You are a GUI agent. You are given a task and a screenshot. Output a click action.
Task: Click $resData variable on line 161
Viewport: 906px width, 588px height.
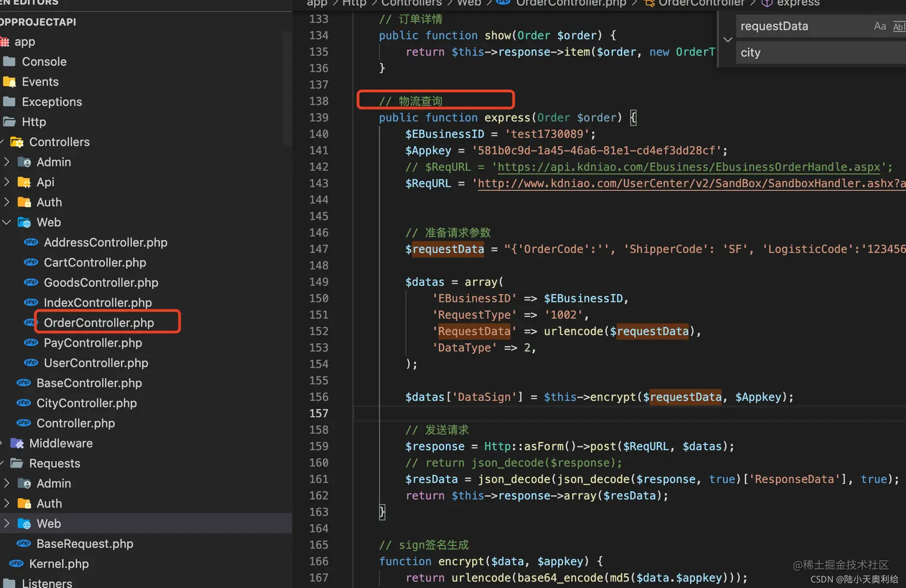click(431, 480)
